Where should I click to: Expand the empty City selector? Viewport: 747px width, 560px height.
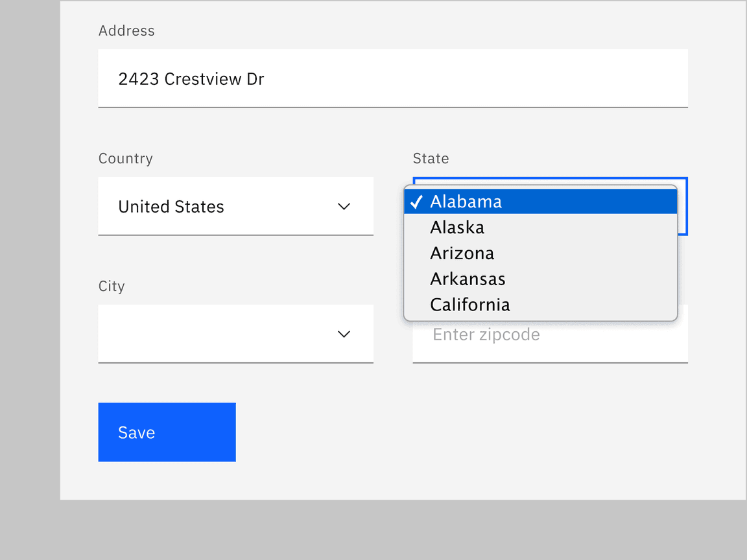235,334
